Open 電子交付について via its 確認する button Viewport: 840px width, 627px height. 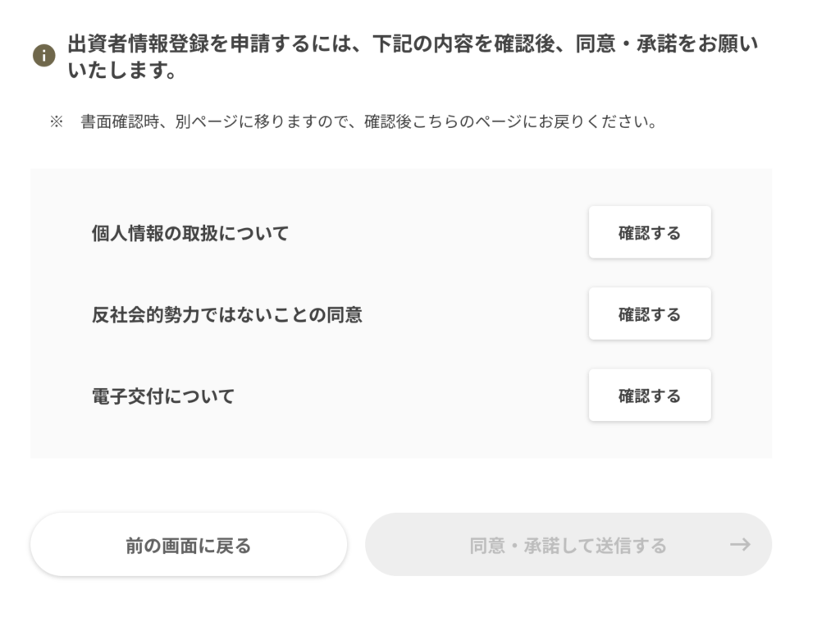click(x=649, y=396)
